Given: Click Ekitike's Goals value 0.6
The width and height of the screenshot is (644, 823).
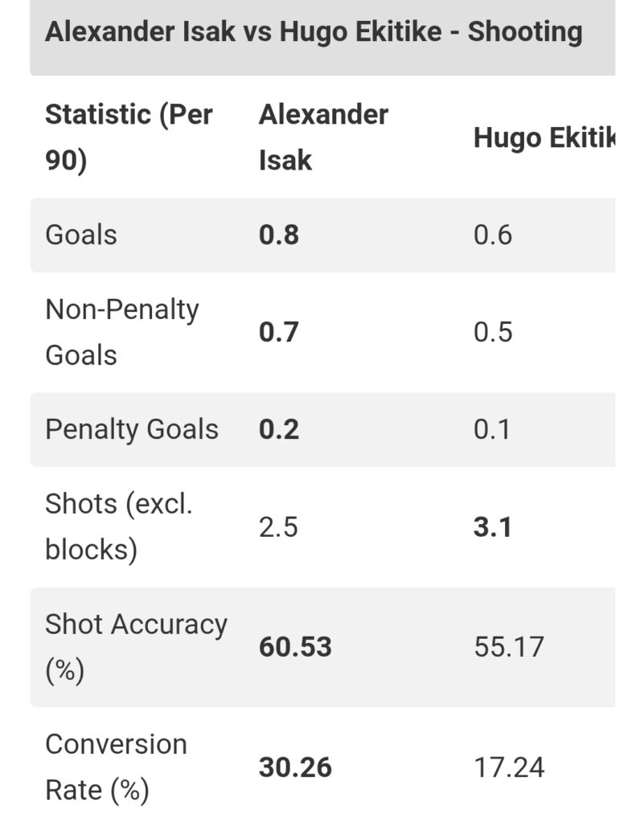Looking at the screenshot, I should pos(493,235).
